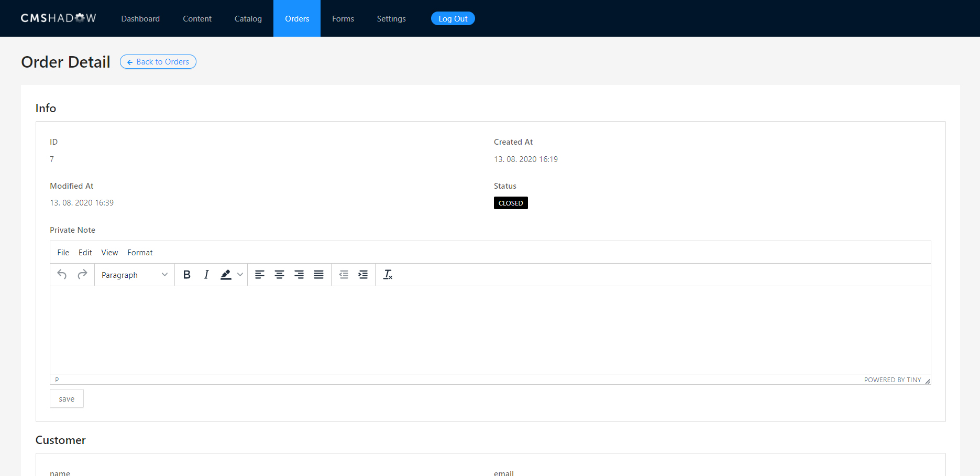
Task: Justify the text
Action: tap(318, 275)
